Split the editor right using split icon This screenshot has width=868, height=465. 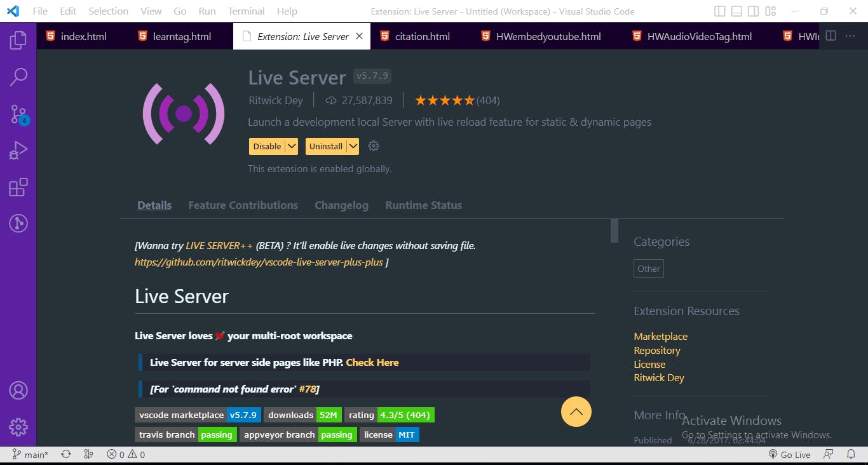[x=831, y=36]
